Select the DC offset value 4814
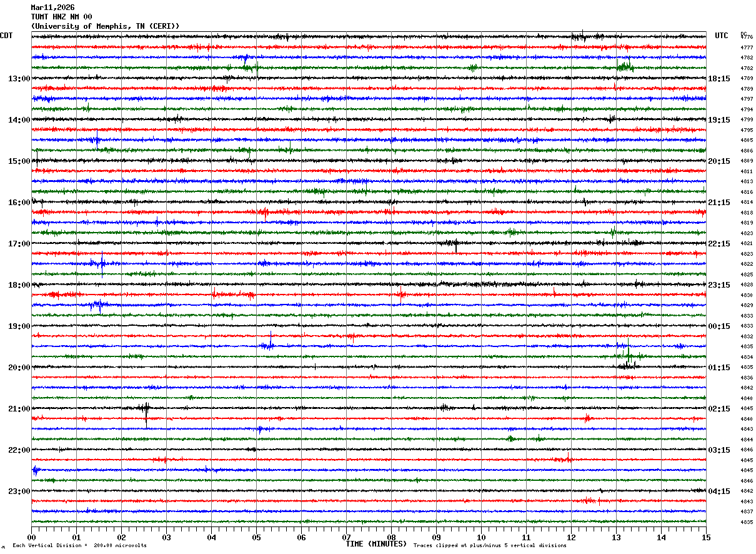The image size is (756, 554). point(747,202)
